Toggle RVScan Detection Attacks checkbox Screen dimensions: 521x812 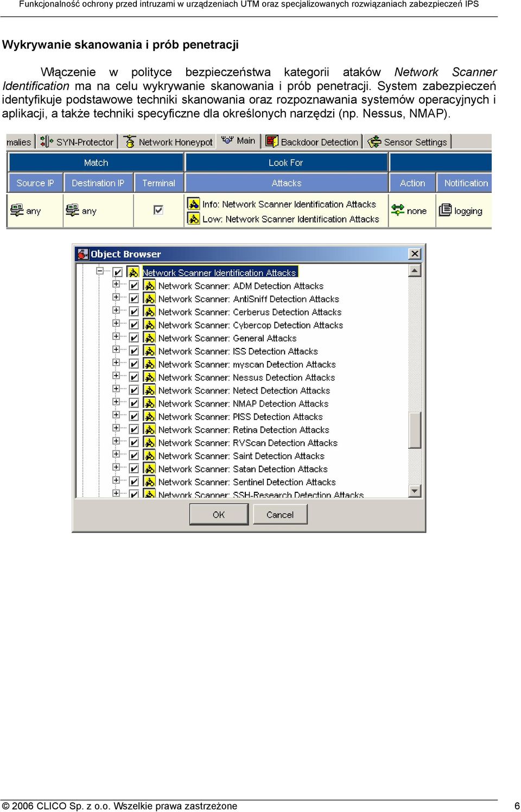pyautogui.click(x=134, y=442)
